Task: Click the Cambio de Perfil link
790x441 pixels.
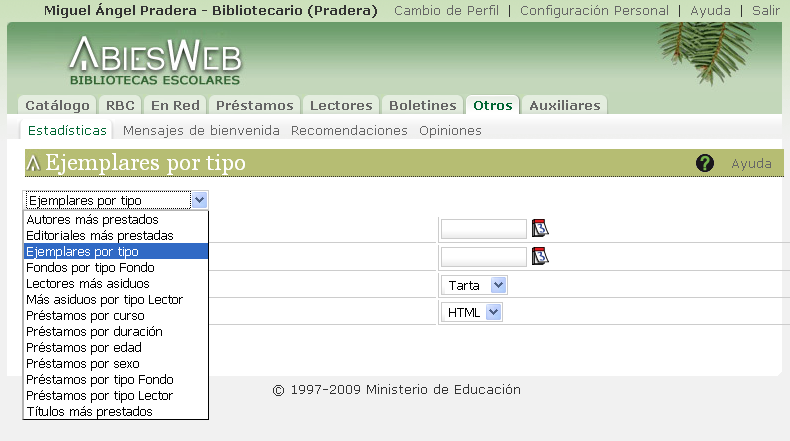Action: click(446, 11)
